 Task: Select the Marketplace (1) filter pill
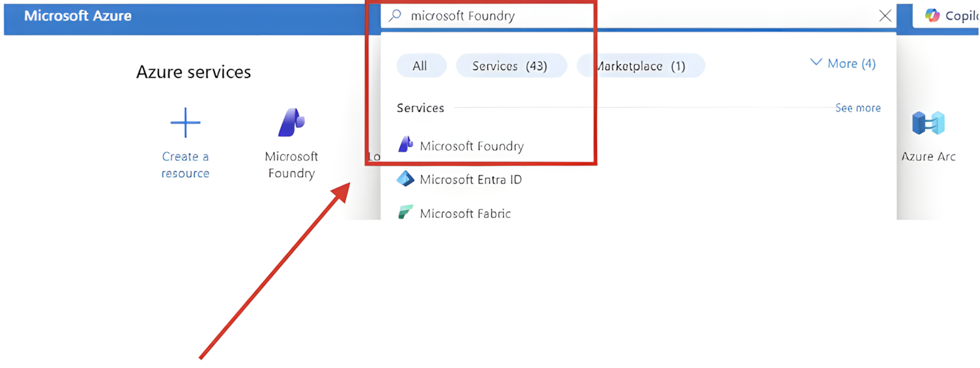tap(641, 66)
